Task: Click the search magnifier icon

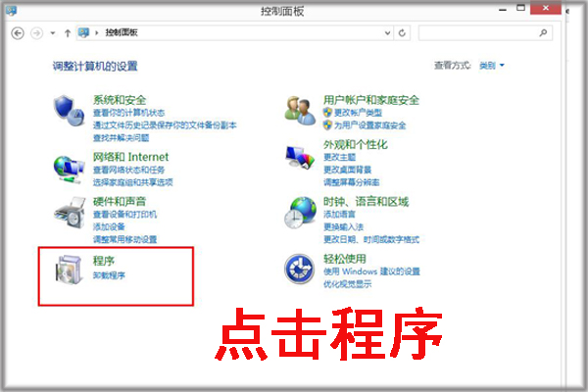Action: [x=543, y=33]
